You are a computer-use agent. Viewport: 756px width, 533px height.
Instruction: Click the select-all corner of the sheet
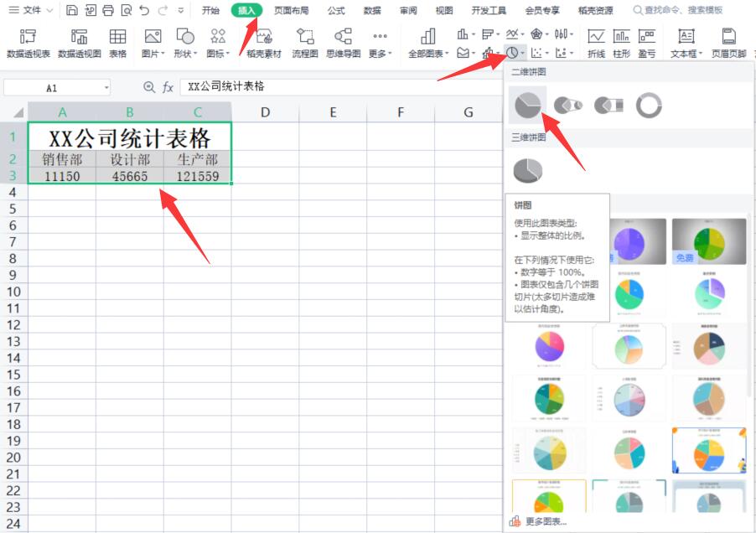coord(18,112)
